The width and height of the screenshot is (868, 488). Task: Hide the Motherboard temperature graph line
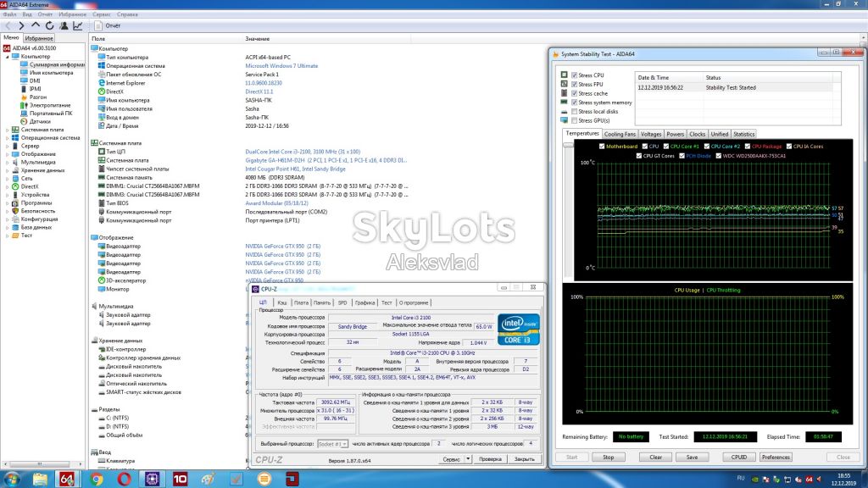[x=602, y=147]
